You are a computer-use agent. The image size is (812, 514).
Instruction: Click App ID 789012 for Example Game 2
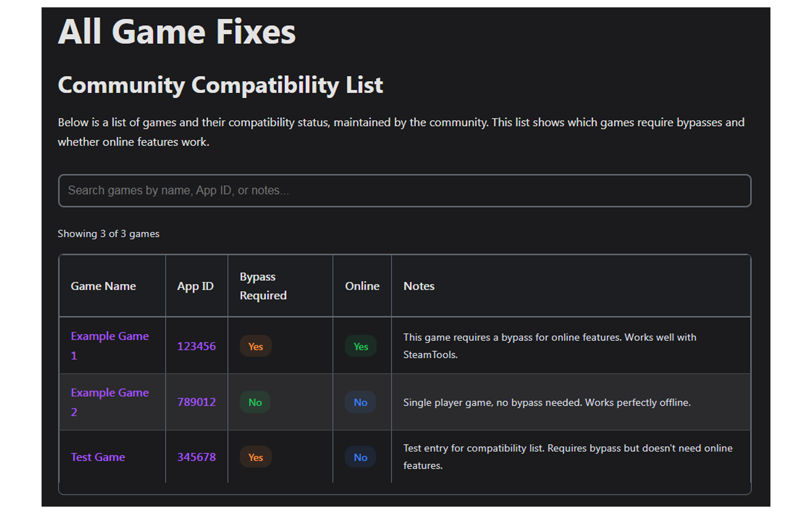click(x=197, y=402)
